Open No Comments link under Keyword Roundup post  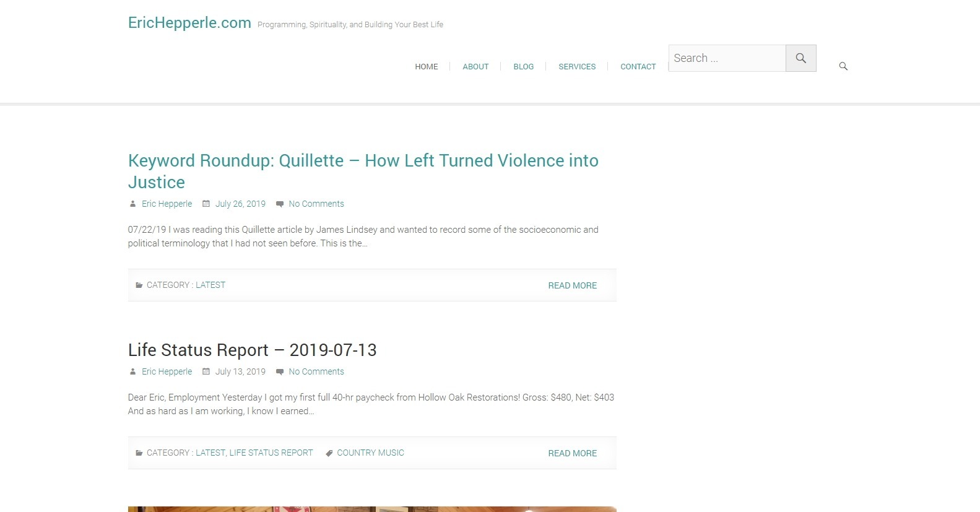point(316,204)
